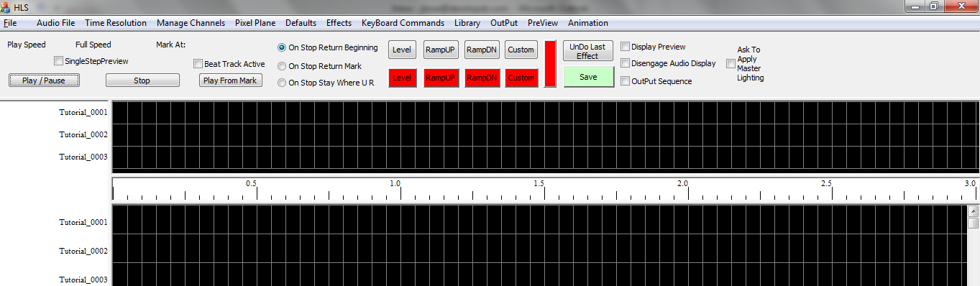The width and height of the screenshot is (980, 286).
Task: Click the green Save button
Action: pos(588,77)
